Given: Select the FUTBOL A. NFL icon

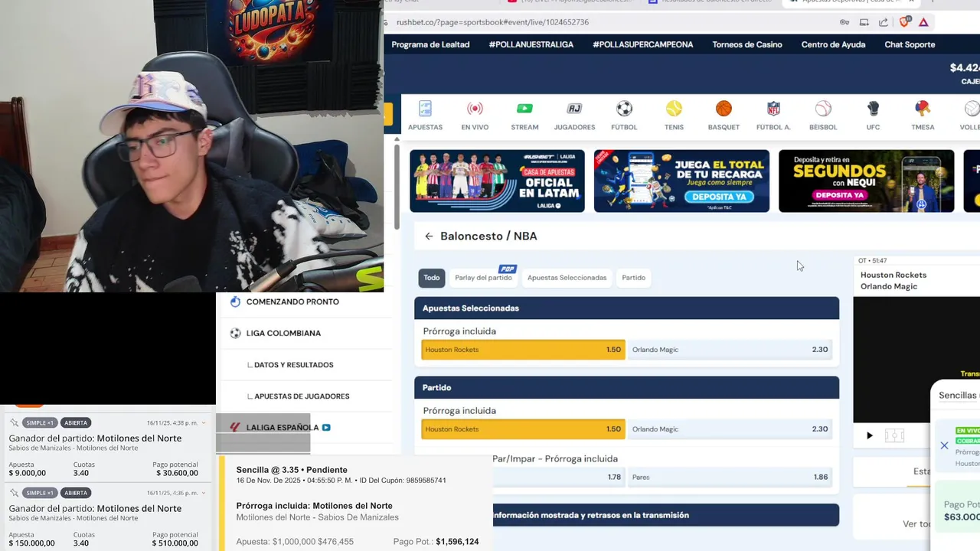Looking at the screenshot, I should (773, 109).
